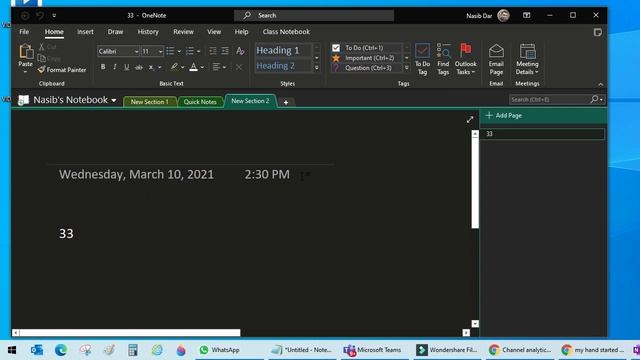Collapse the ribbon
The image size is (640, 360).
point(600,84)
